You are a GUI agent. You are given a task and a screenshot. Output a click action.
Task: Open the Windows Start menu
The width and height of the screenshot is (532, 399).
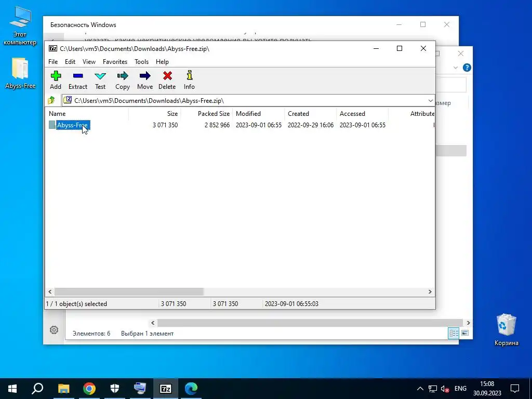(12, 389)
